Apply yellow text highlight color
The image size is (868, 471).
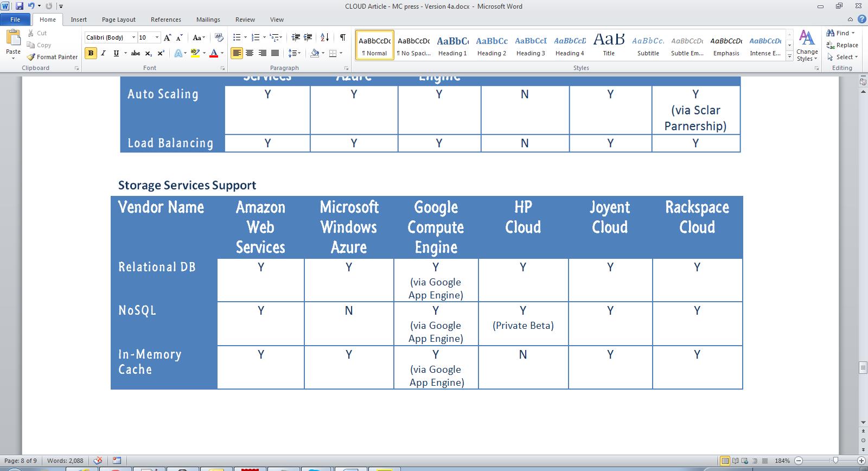[195, 53]
